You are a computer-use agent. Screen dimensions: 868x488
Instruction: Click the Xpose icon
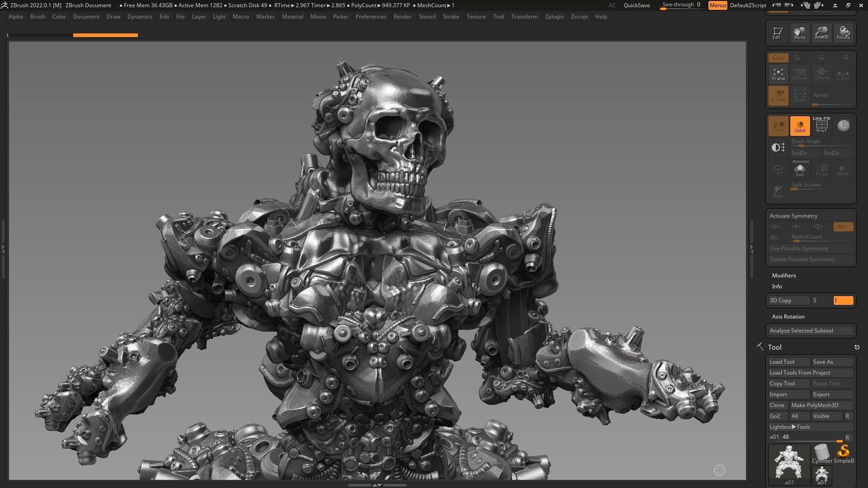800,95
